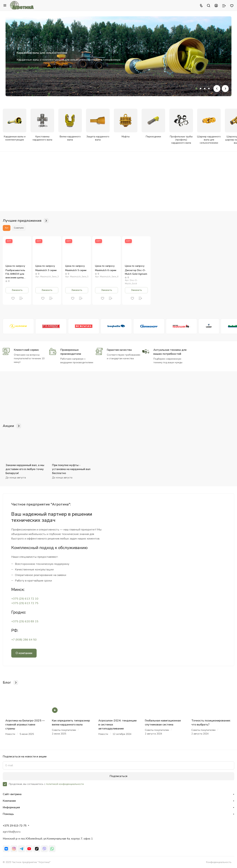Order Дискатор Disc-O-Mulch Gold via Заказать
The width and height of the screenshot is (237, 868).
pyautogui.click(x=136, y=290)
